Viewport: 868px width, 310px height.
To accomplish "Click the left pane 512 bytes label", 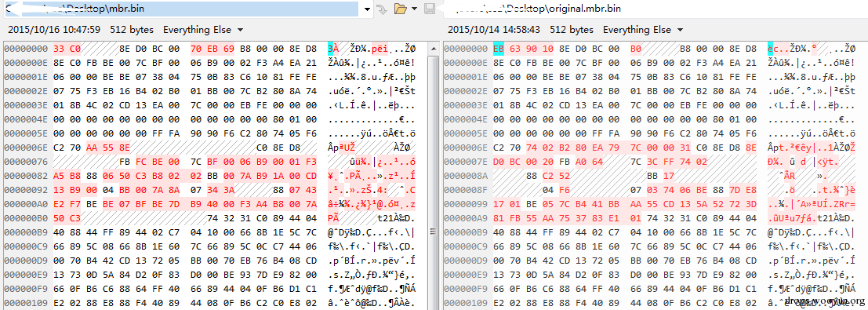I will click(x=132, y=29).
